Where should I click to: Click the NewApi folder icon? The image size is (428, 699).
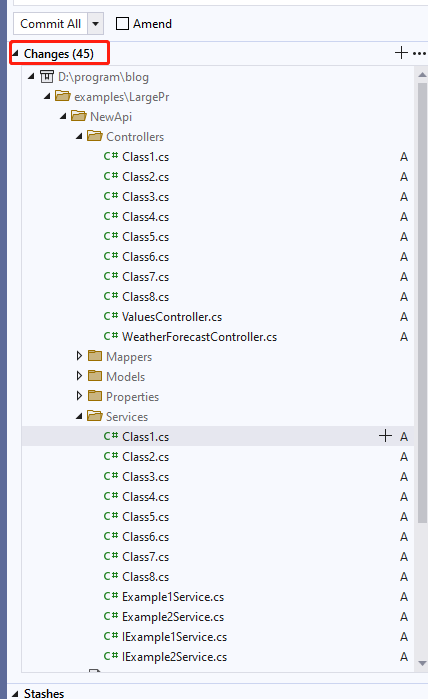point(78,116)
